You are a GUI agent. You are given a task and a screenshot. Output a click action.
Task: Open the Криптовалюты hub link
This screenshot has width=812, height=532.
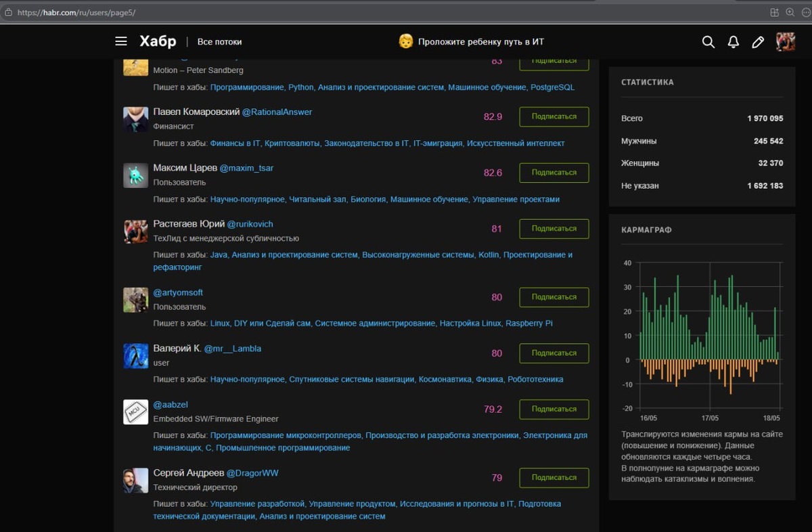(292, 143)
